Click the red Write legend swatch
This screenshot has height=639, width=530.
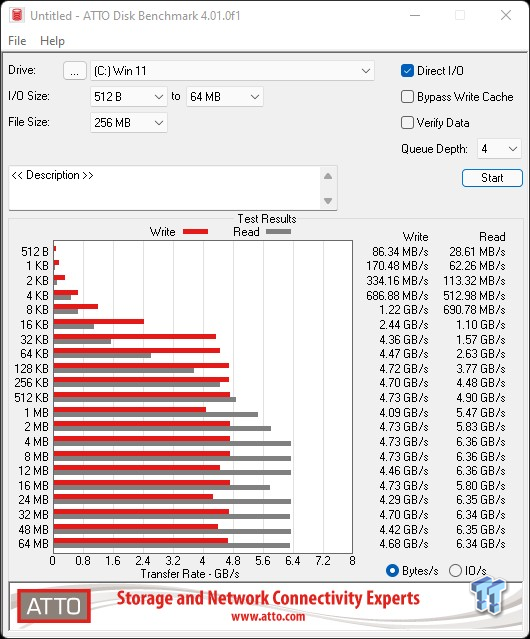tap(196, 231)
